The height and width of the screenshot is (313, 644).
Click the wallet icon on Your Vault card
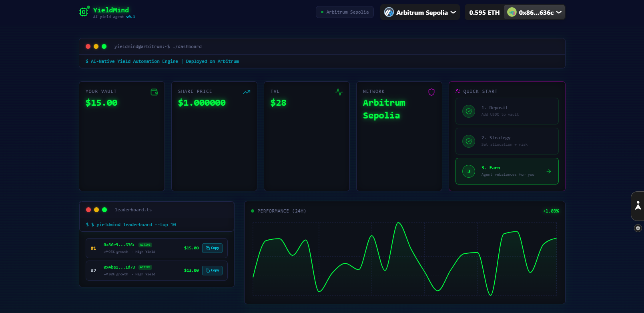click(154, 92)
